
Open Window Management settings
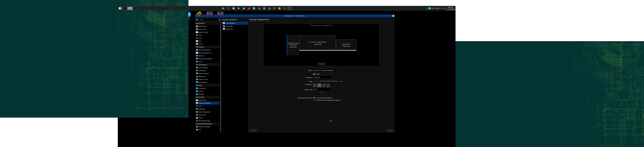point(207,53)
